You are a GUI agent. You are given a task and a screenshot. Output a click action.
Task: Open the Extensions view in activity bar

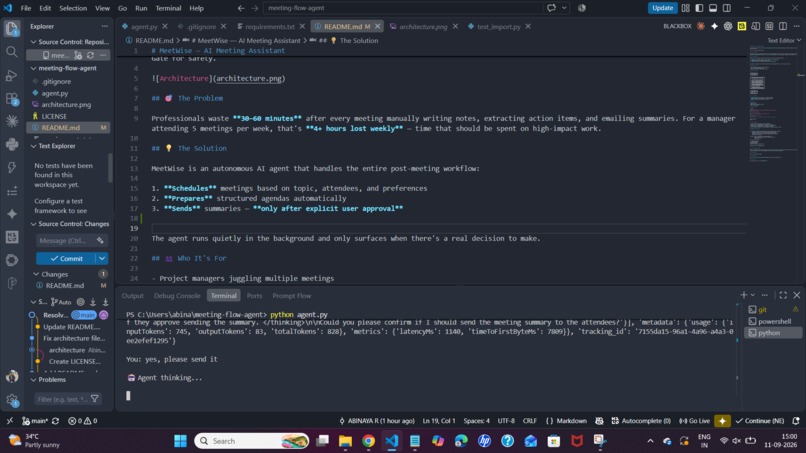(12, 99)
